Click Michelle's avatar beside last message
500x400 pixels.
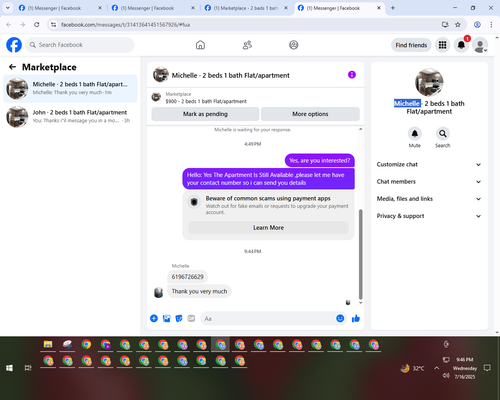pos(159,292)
